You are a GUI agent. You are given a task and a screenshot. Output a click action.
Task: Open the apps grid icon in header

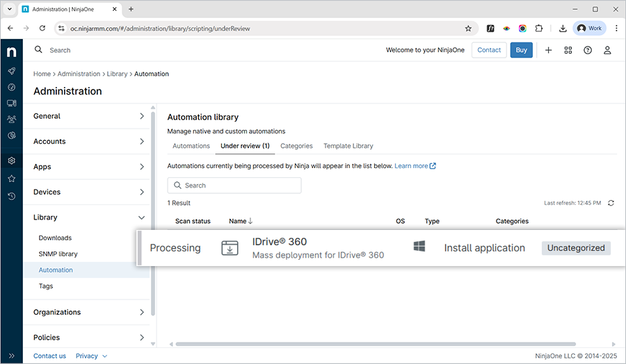pyautogui.click(x=568, y=50)
